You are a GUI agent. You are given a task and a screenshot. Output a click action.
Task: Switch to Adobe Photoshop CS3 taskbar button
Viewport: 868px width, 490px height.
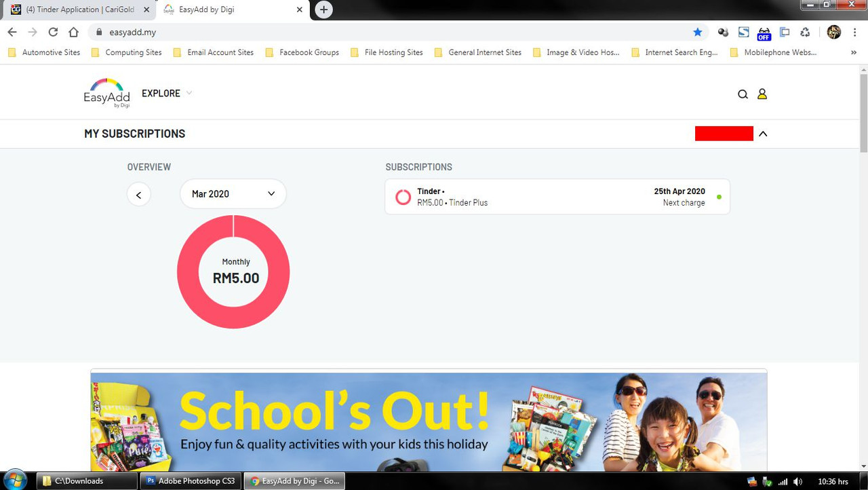191,481
